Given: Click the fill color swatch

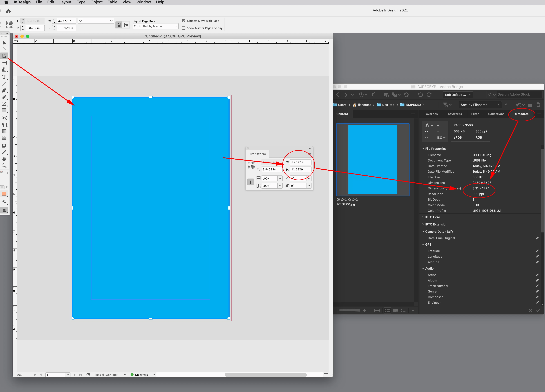Looking at the screenshot, I should pyautogui.click(x=4, y=194).
